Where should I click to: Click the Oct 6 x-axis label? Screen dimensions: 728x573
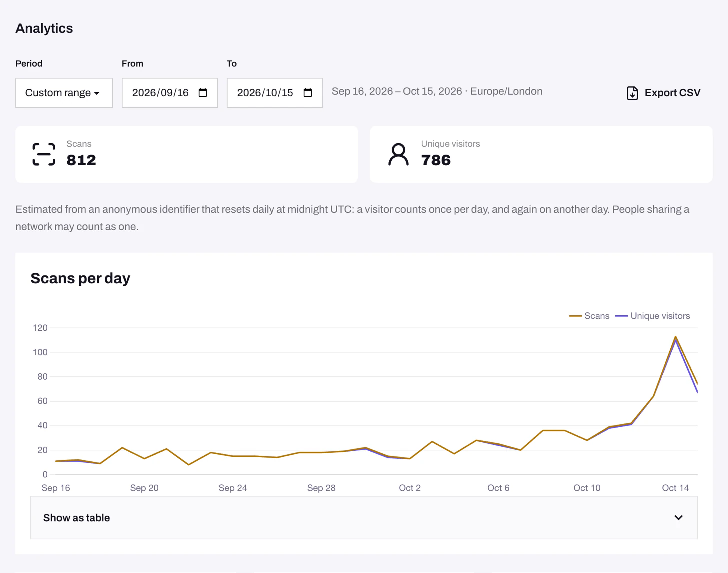[498, 488]
